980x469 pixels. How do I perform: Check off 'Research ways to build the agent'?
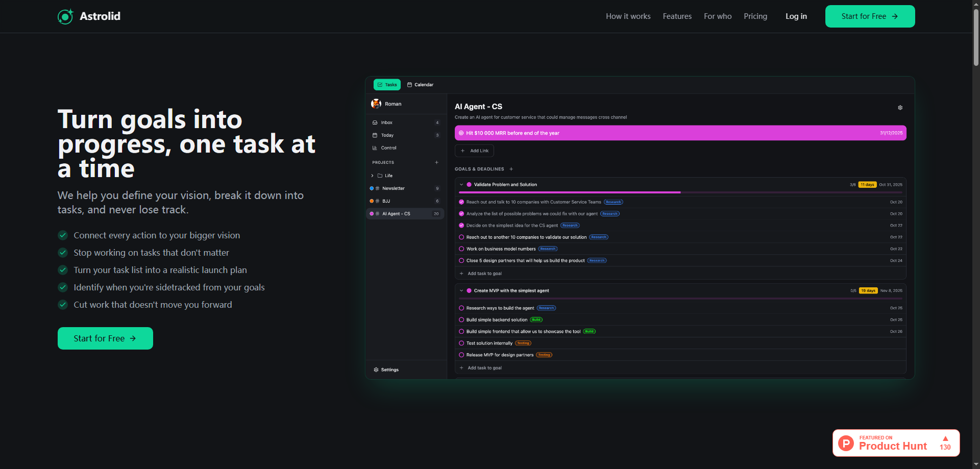(x=461, y=308)
